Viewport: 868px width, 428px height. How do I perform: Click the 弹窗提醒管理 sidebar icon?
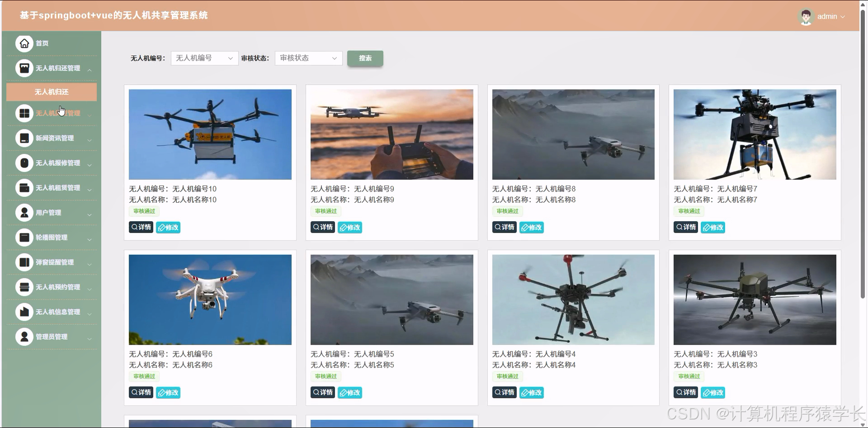(x=24, y=262)
